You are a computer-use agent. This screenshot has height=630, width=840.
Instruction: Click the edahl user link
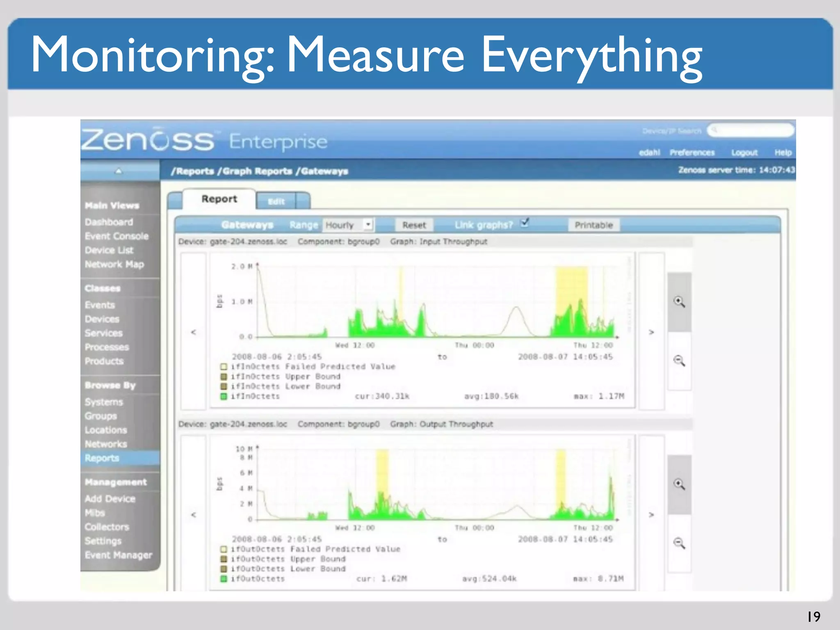click(649, 153)
